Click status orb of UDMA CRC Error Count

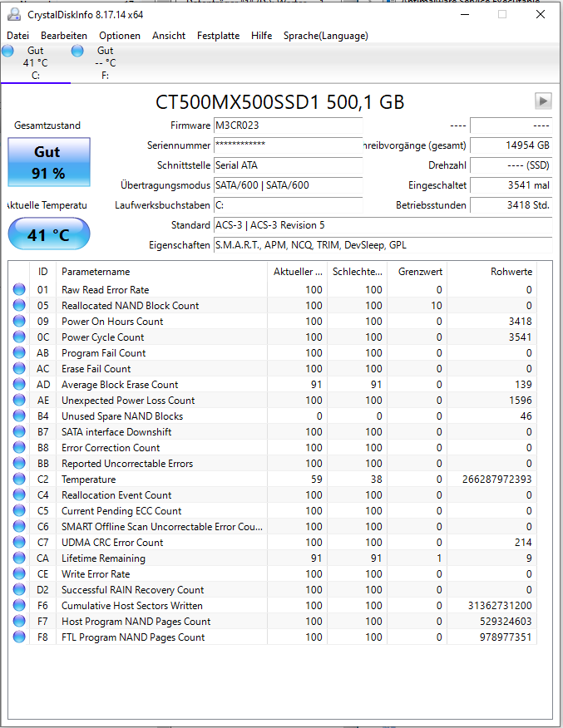[x=19, y=543]
